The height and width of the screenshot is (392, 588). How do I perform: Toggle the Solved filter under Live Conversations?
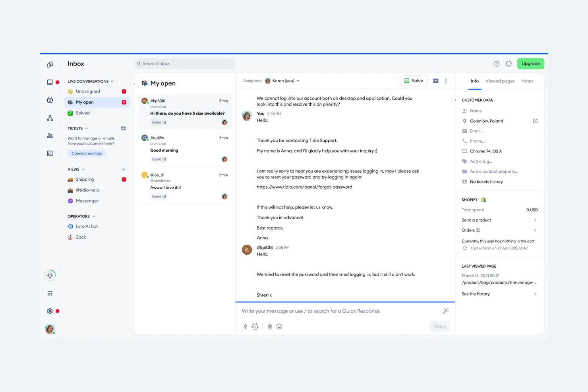click(x=82, y=113)
